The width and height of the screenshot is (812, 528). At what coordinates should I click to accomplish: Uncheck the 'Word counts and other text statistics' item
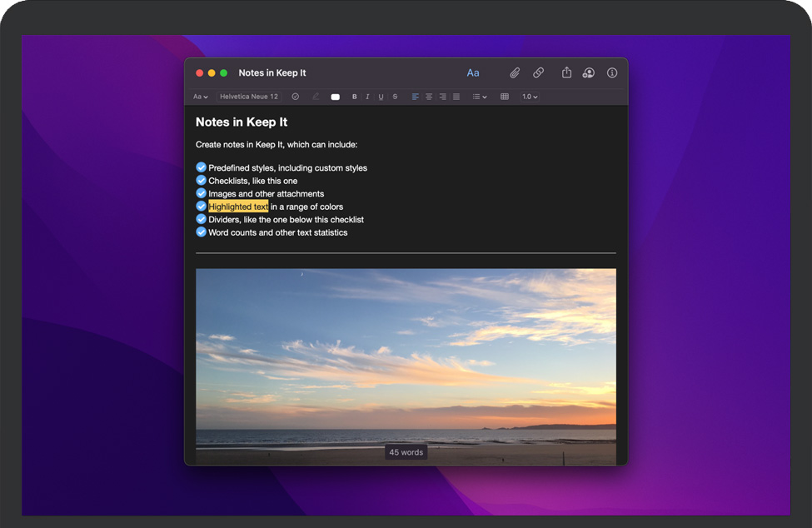tap(201, 232)
